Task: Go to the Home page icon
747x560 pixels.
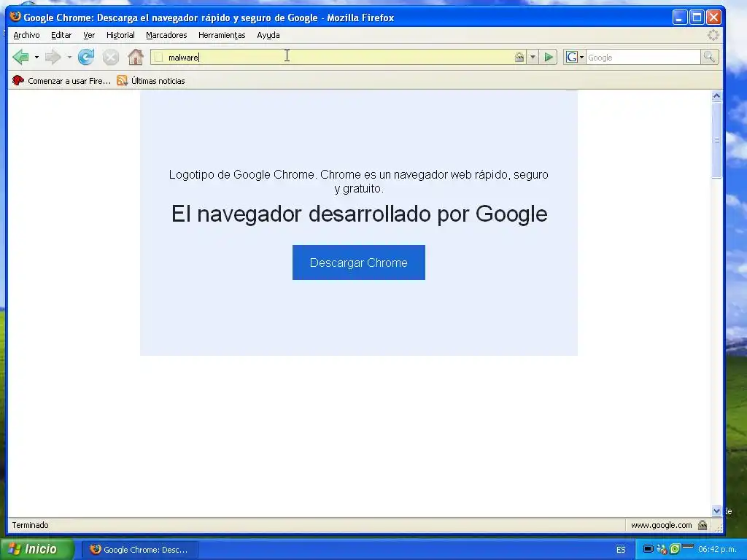Action: coord(136,57)
